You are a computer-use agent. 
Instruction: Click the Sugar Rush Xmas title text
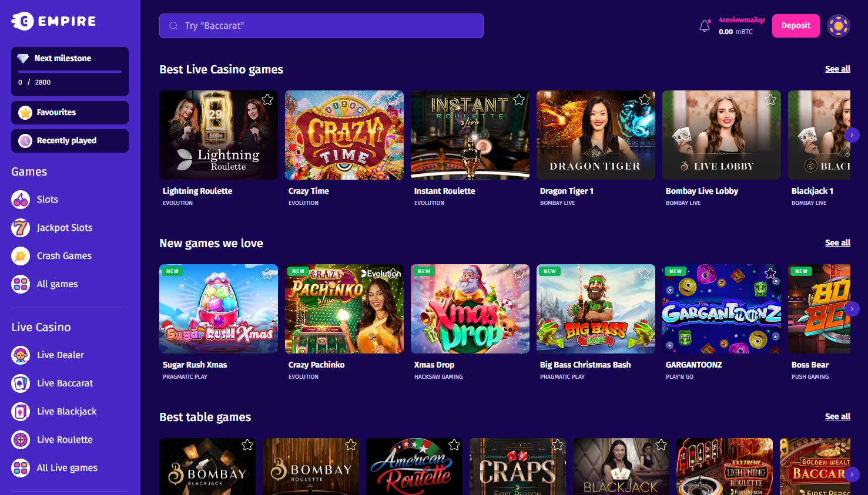pos(195,365)
